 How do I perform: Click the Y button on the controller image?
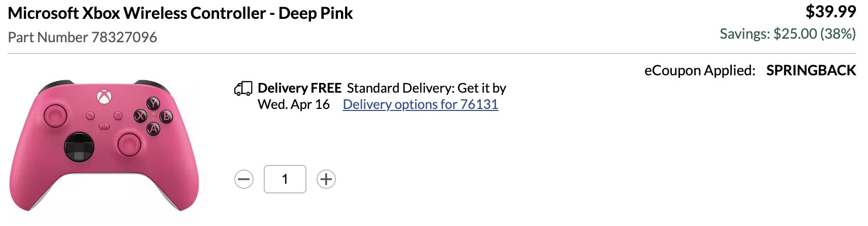pos(153,104)
